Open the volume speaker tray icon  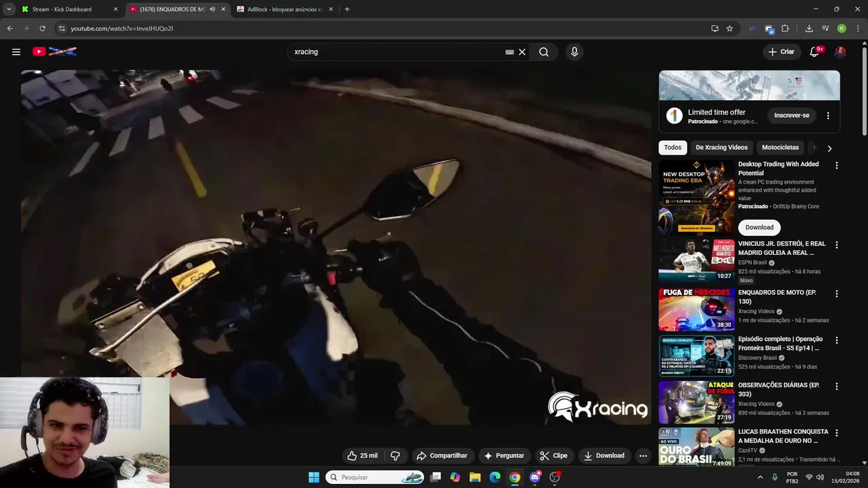tap(820, 477)
